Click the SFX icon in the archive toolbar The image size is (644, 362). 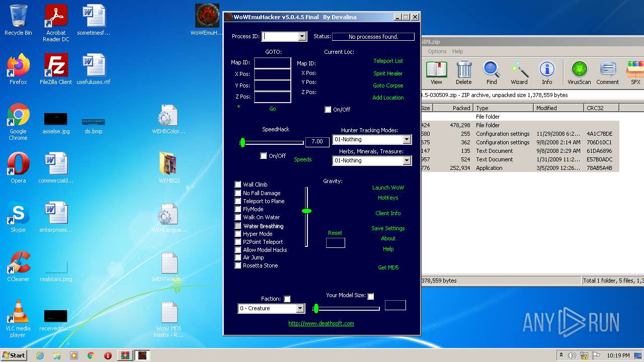pyautogui.click(x=635, y=73)
